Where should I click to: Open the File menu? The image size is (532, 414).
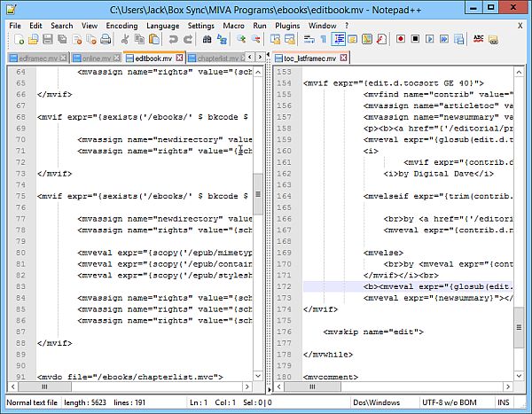15,26
